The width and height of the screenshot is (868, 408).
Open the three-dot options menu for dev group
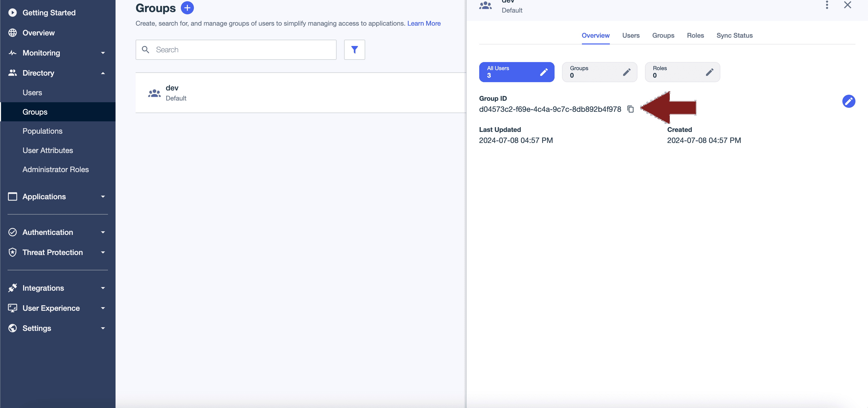tap(827, 5)
